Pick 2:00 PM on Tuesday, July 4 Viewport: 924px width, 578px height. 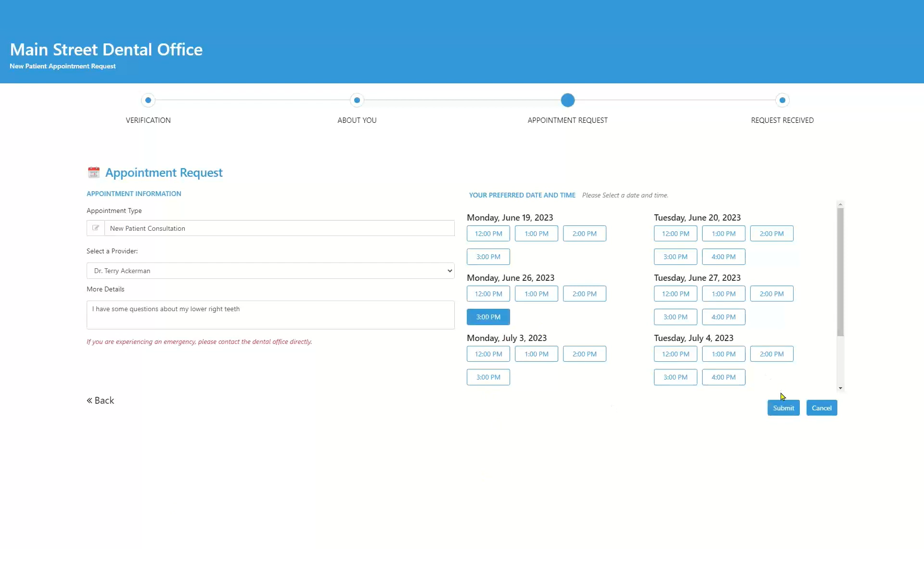[x=771, y=354]
